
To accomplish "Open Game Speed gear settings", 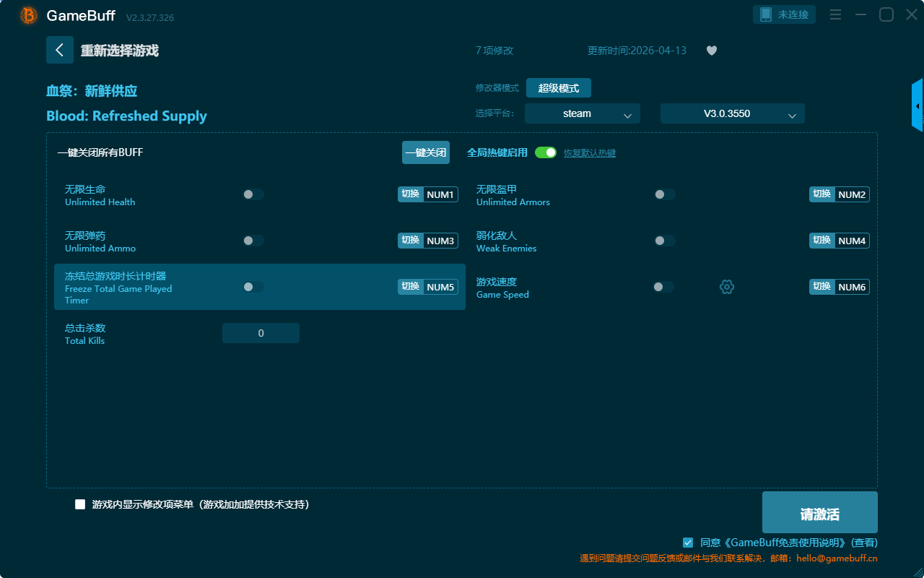I will coord(727,287).
